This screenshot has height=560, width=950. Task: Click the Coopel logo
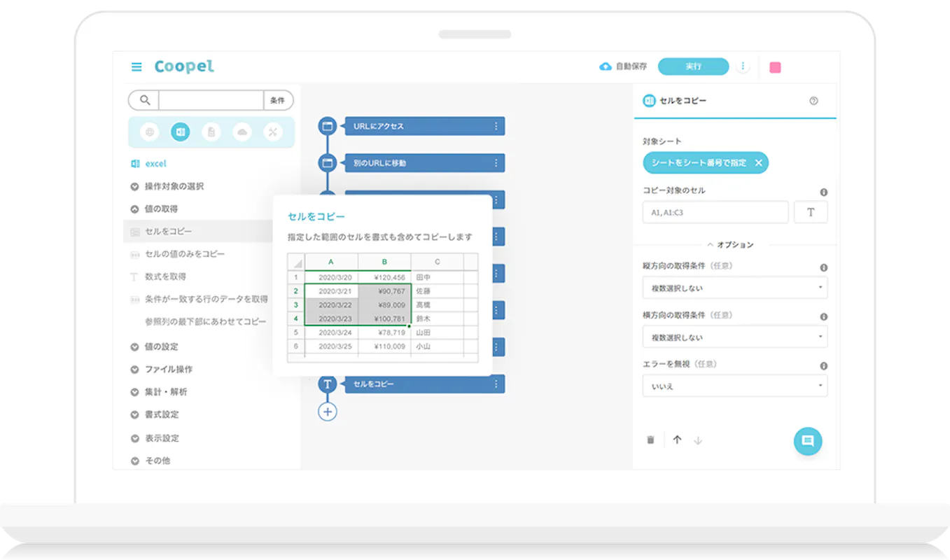[x=184, y=66]
